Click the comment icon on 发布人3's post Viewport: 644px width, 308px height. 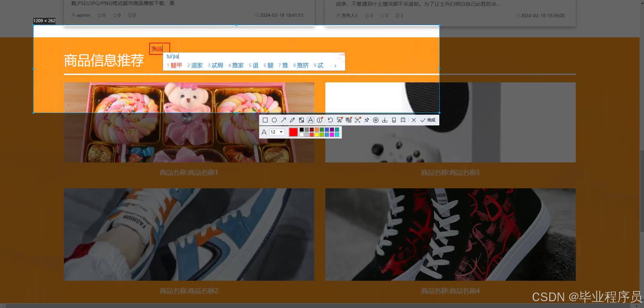coord(397,15)
